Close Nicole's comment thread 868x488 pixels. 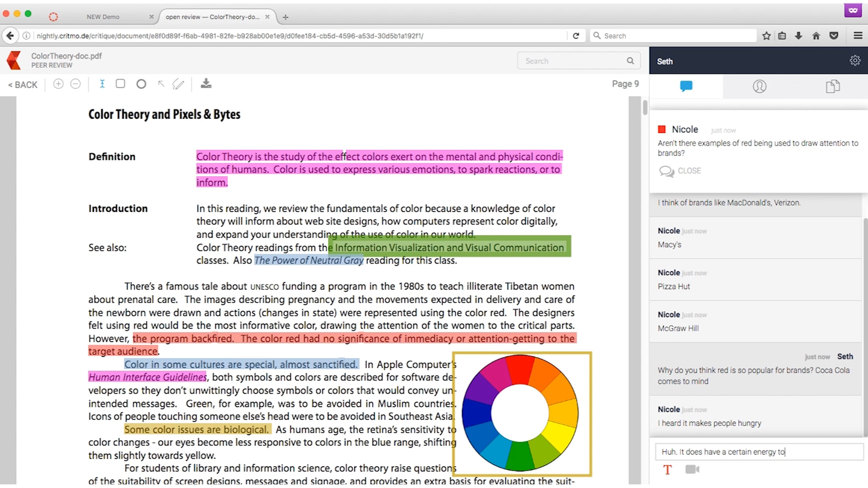(680, 171)
